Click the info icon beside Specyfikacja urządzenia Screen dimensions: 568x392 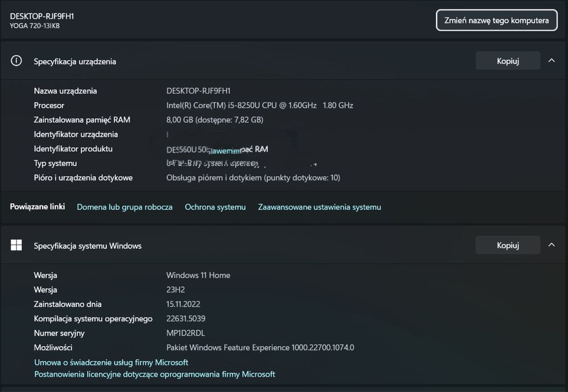16,61
